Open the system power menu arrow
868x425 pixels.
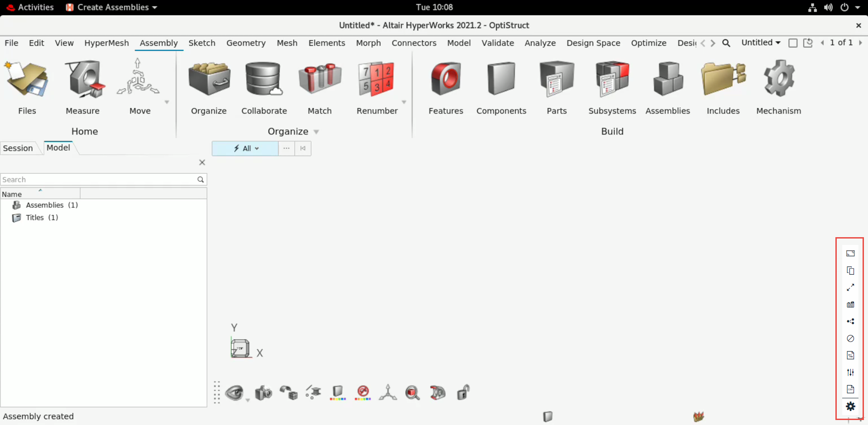point(858,7)
